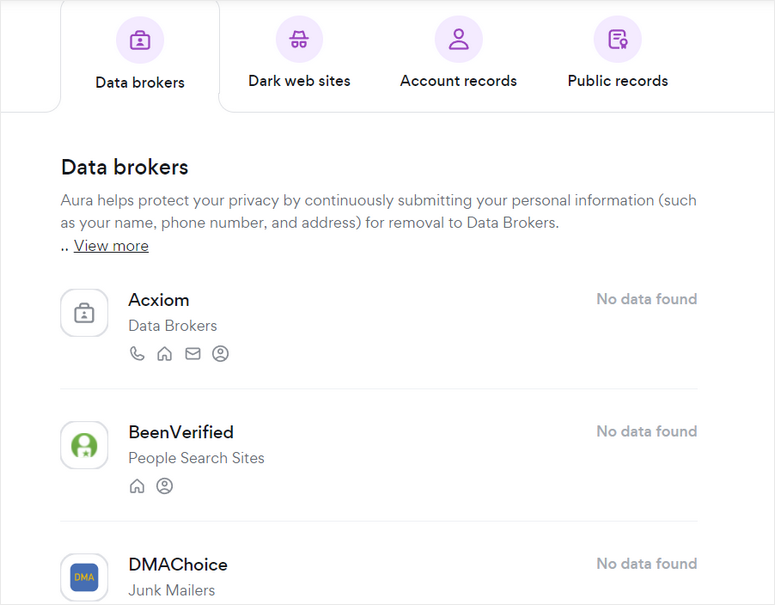
Task: Click the home icon under BeenVerified
Action: (x=137, y=486)
